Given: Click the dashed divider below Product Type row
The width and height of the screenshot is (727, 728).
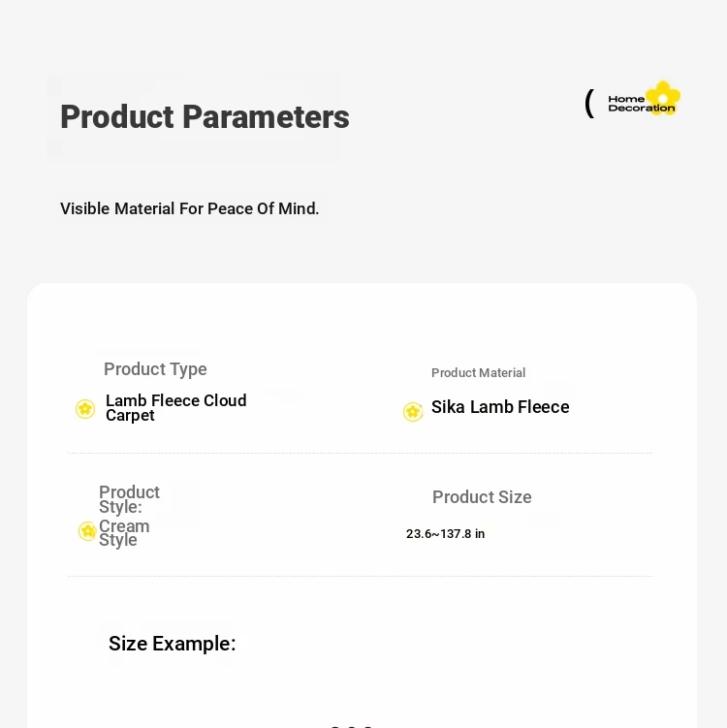Looking at the screenshot, I should (360, 453).
